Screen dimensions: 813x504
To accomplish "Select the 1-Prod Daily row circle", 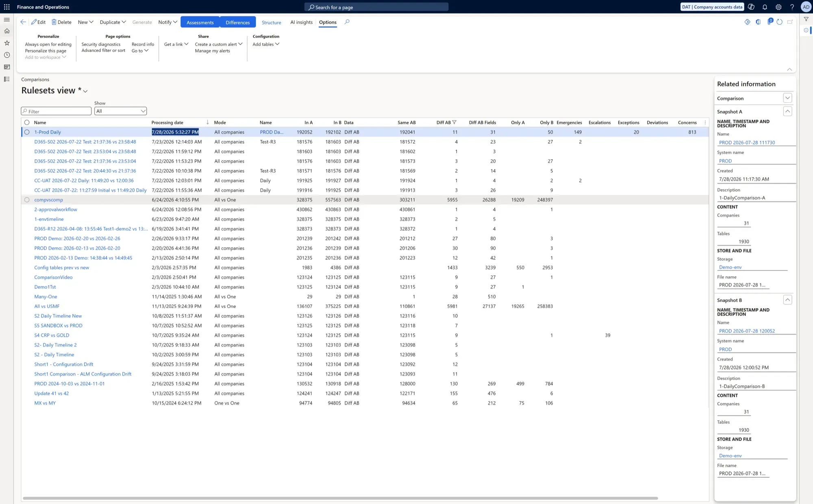I will click(x=27, y=132).
